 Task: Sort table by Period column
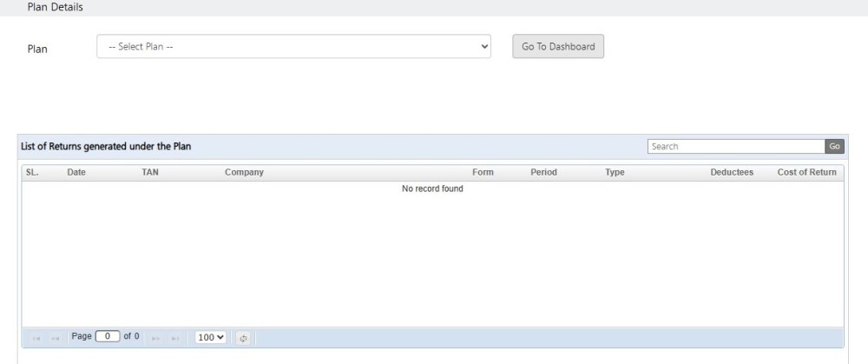(543, 172)
